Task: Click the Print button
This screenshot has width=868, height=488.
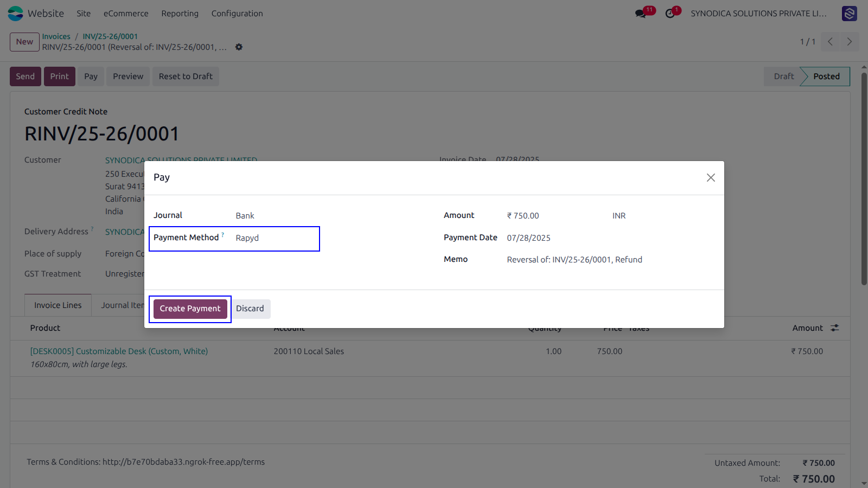Action: click(60, 76)
